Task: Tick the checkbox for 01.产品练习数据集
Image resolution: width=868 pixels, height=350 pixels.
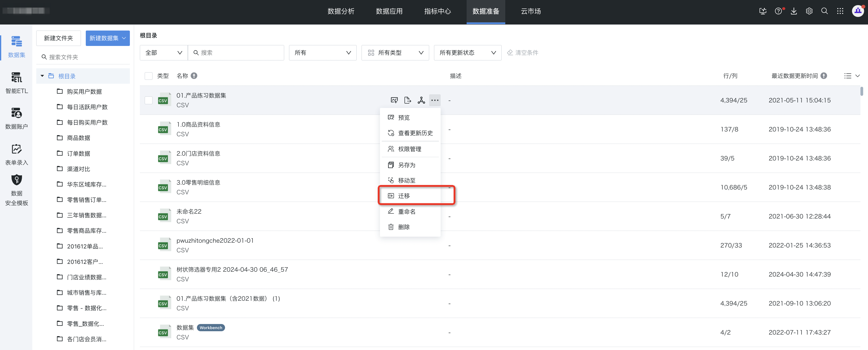Action: (148, 100)
